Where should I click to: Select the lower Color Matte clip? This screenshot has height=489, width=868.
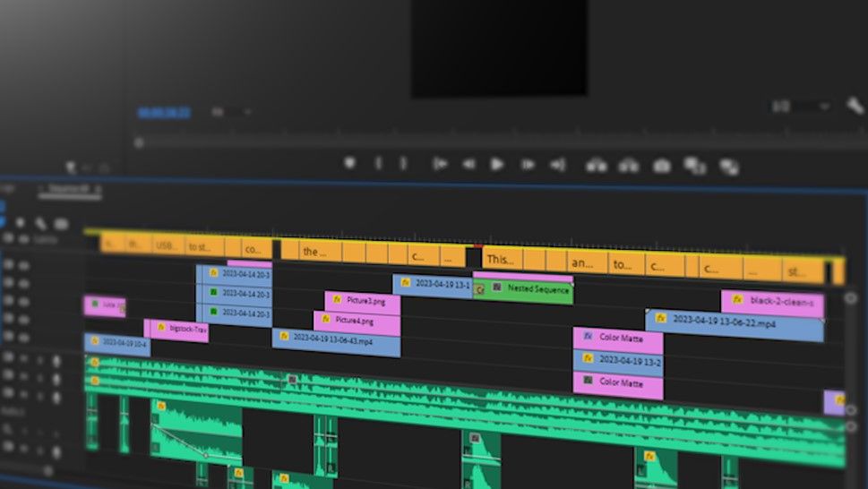(x=618, y=384)
